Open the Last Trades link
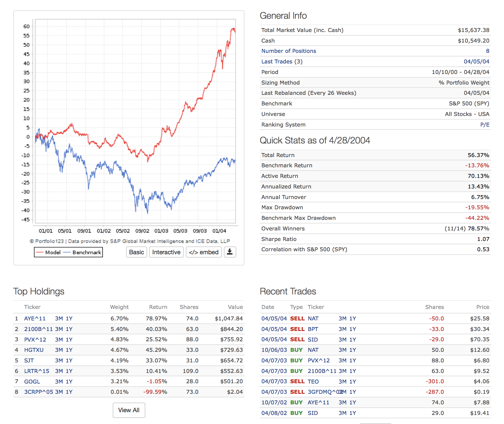The height and width of the screenshot is (424, 504). pyautogui.click(x=276, y=62)
